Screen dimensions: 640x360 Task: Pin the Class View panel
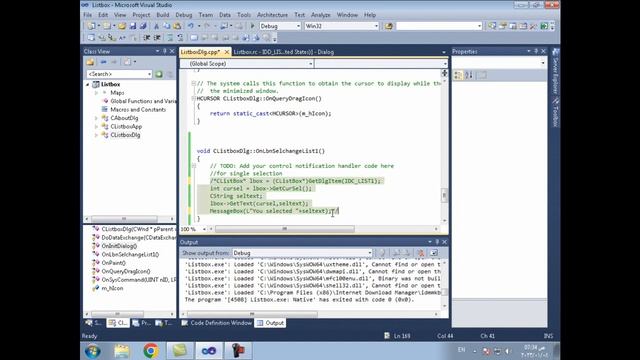coord(165,51)
